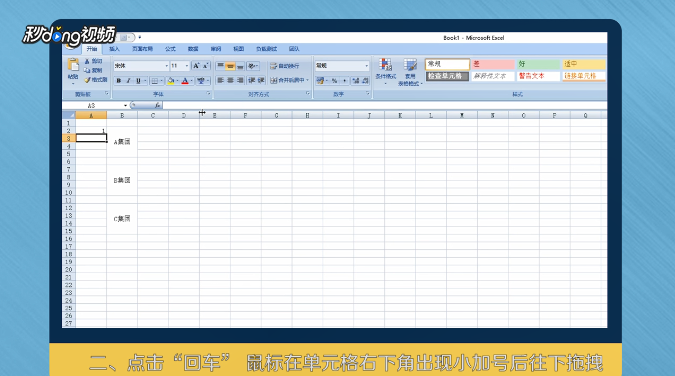This screenshot has height=376, width=675.
Task: Click the cell Borders icon
Action: coord(155,81)
